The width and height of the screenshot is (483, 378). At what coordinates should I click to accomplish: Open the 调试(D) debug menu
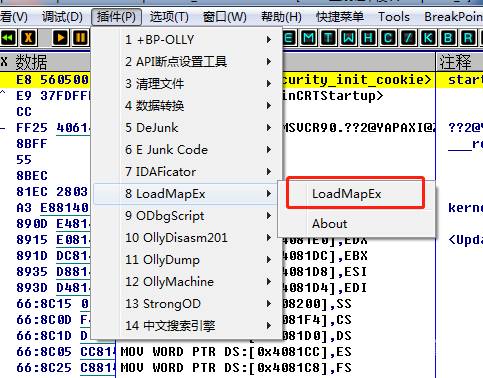(62, 17)
